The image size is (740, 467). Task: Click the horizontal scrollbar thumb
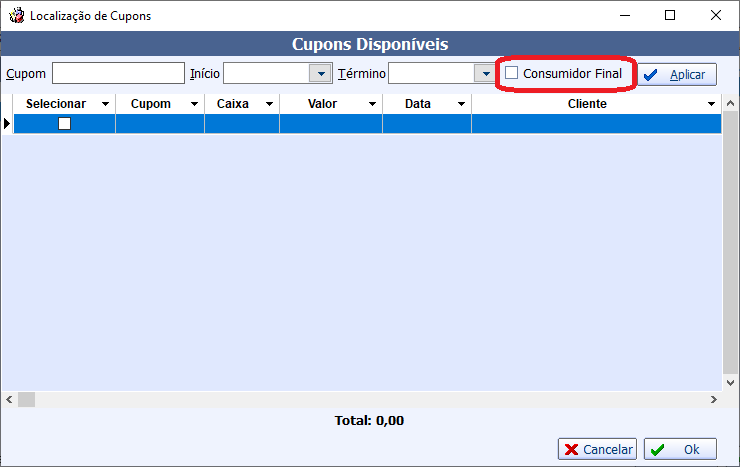click(x=26, y=399)
